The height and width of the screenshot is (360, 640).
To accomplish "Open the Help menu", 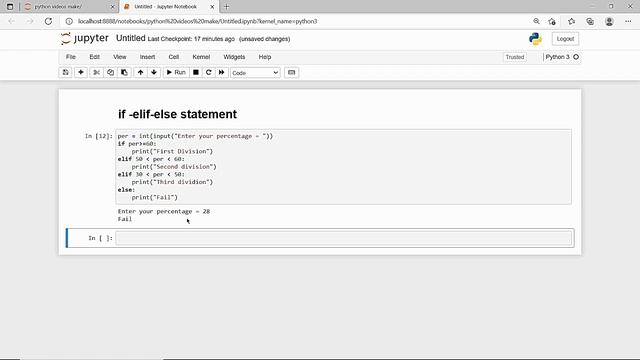I will (x=264, y=57).
